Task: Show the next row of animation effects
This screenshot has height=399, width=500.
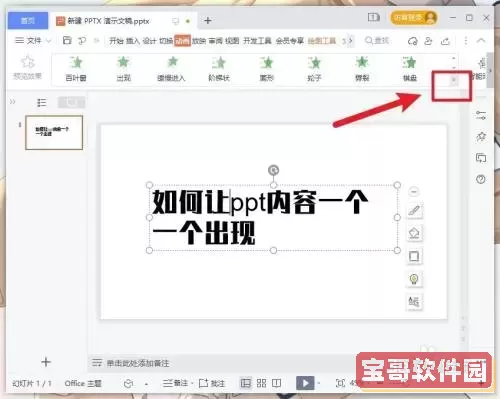Action: point(453,67)
